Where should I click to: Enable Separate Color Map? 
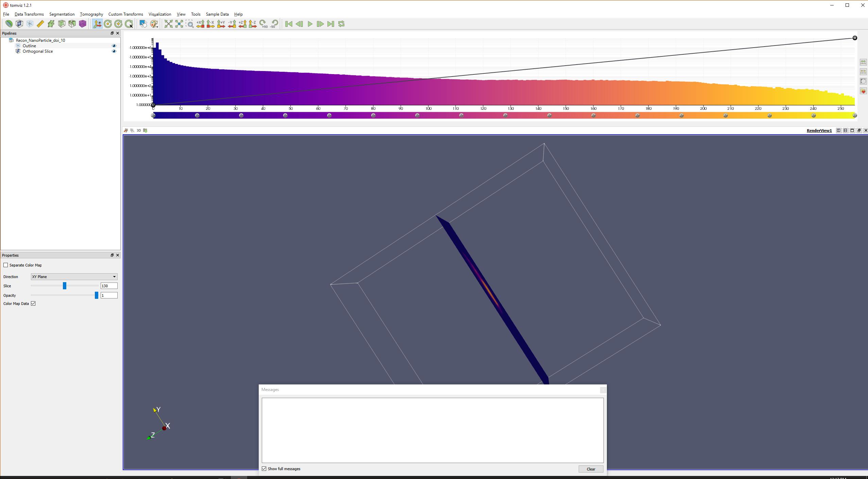click(6, 265)
